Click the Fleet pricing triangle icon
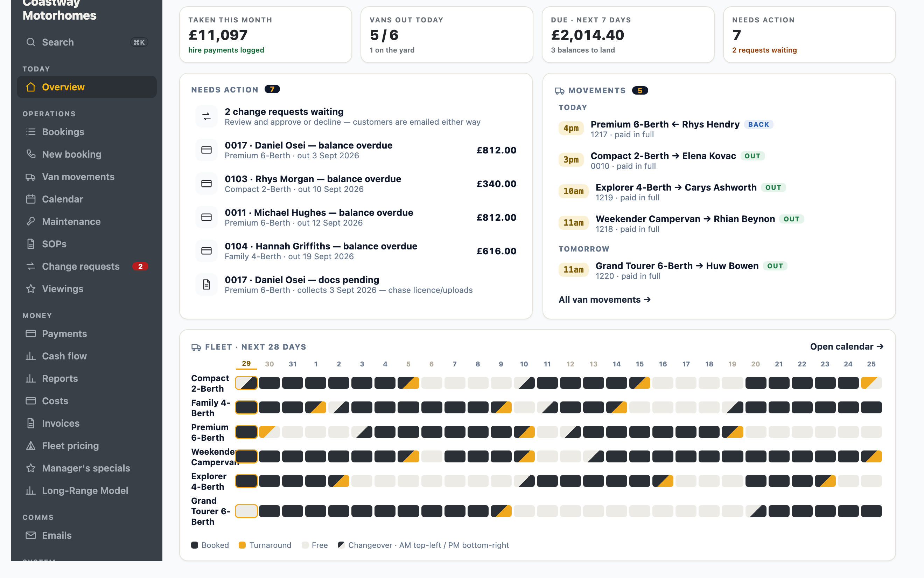The height and width of the screenshot is (578, 924). [30, 446]
